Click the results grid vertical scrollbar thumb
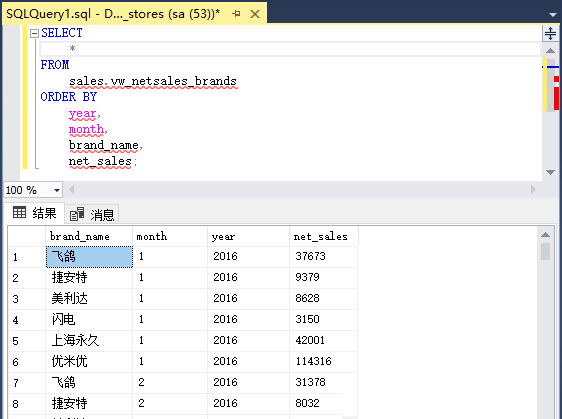Viewport: 562px width, 419px height. pyautogui.click(x=546, y=251)
